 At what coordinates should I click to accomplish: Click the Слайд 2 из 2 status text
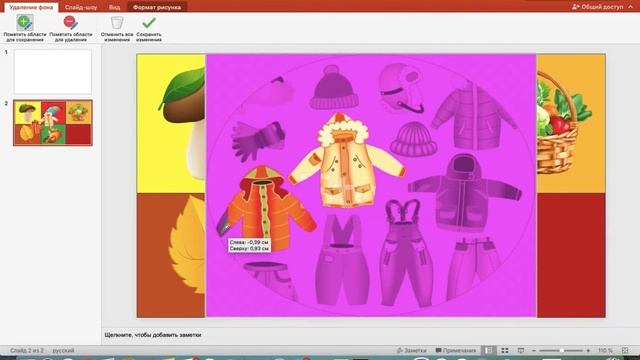[27, 351]
